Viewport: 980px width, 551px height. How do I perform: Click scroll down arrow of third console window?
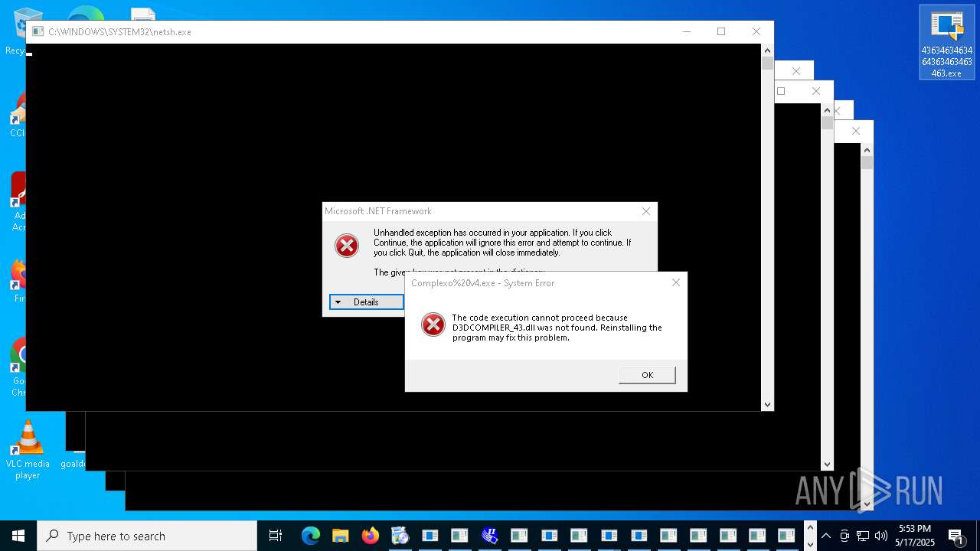827,465
